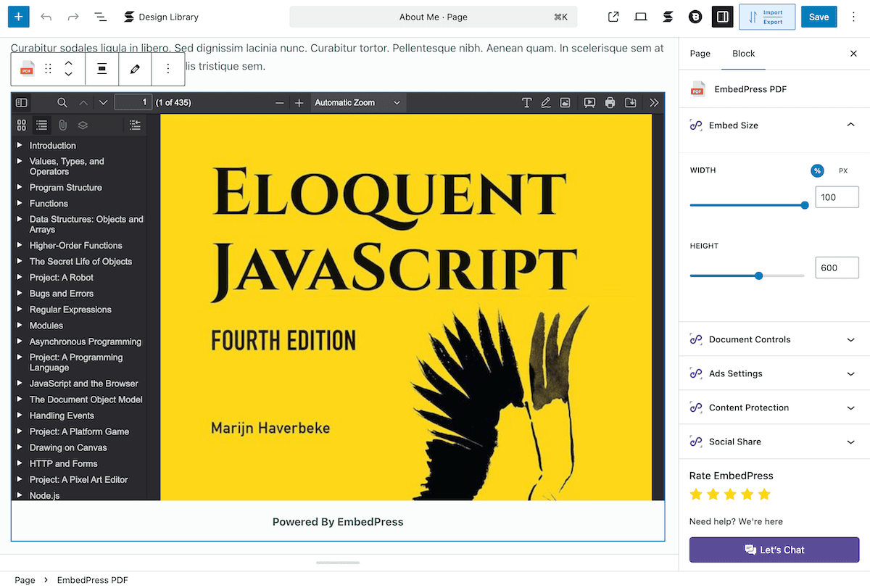Click the current outline item button
This screenshot has height=588, width=870.
pyautogui.click(x=135, y=125)
